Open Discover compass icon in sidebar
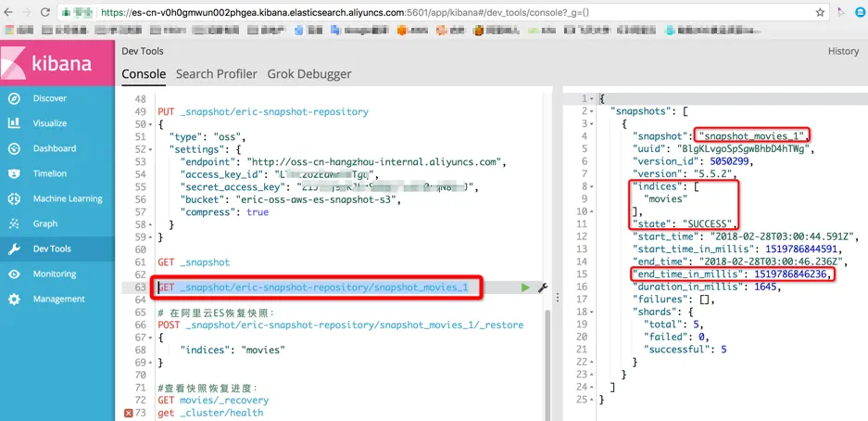 [x=14, y=98]
